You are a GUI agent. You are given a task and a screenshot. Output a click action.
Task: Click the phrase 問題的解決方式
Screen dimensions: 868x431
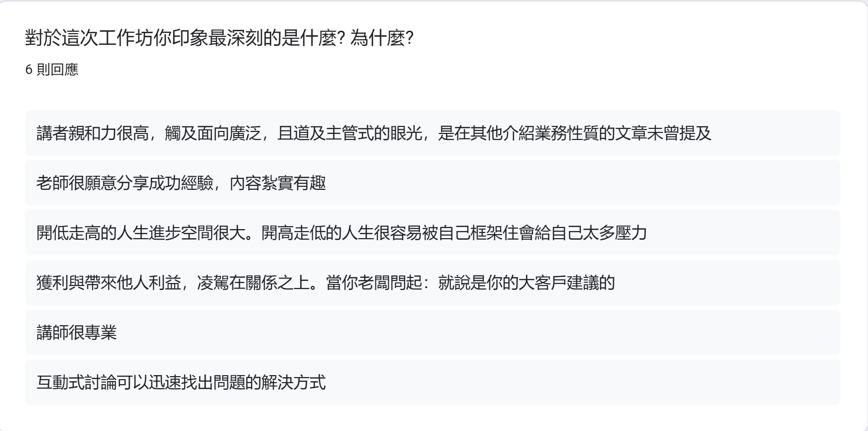pyautogui.click(x=270, y=382)
